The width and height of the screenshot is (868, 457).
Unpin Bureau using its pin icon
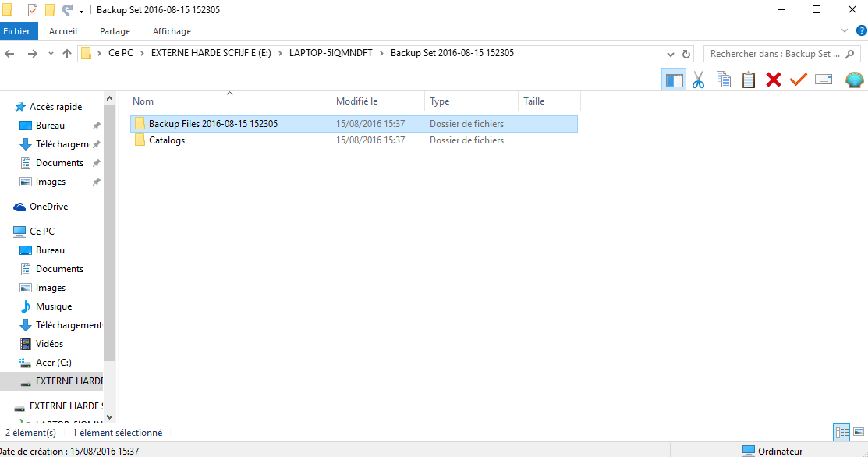pos(97,126)
